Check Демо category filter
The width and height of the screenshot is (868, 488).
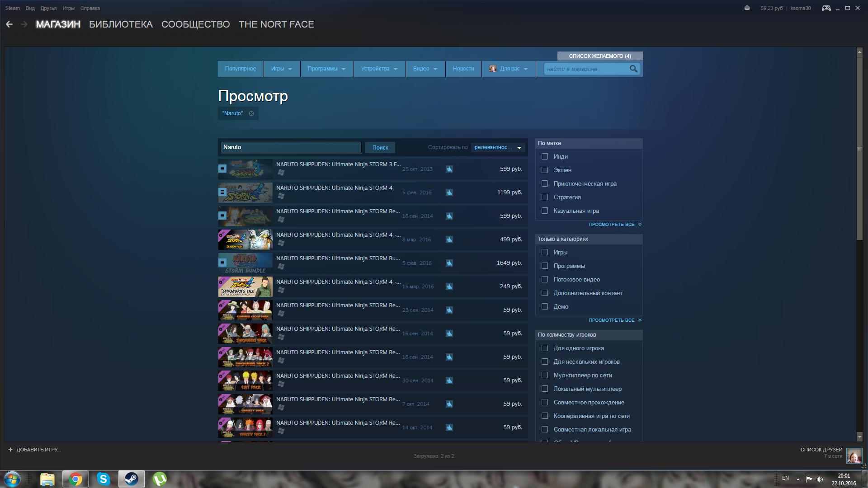(545, 306)
